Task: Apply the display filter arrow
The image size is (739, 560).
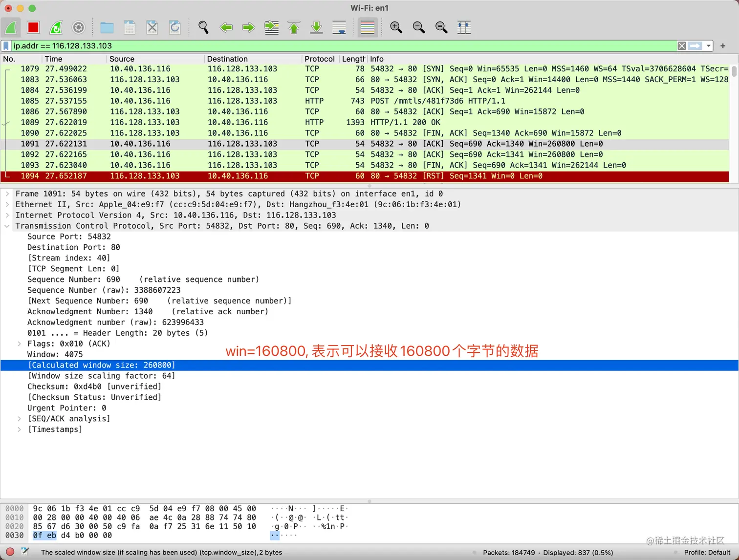Action: tap(695, 46)
